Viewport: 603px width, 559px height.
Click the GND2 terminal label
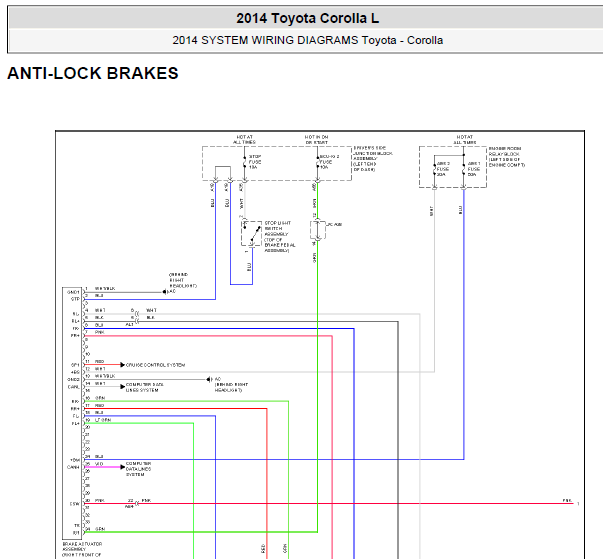73,379
